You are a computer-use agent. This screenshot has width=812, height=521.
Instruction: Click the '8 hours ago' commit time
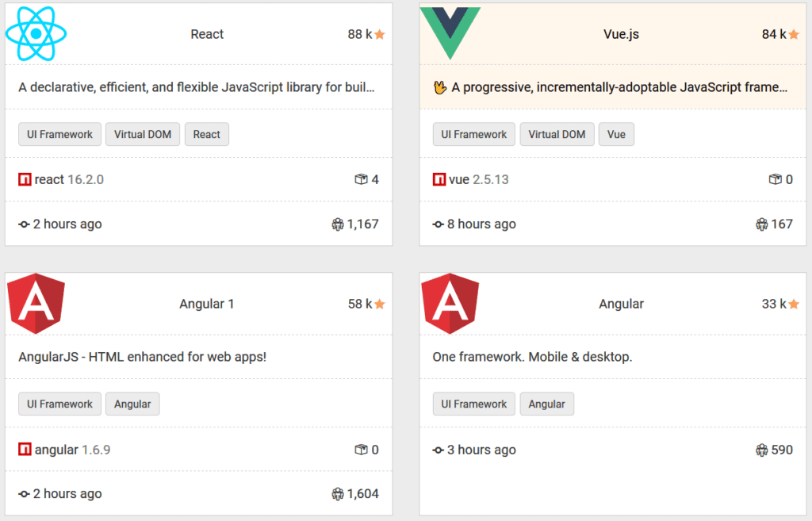tap(481, 224)
